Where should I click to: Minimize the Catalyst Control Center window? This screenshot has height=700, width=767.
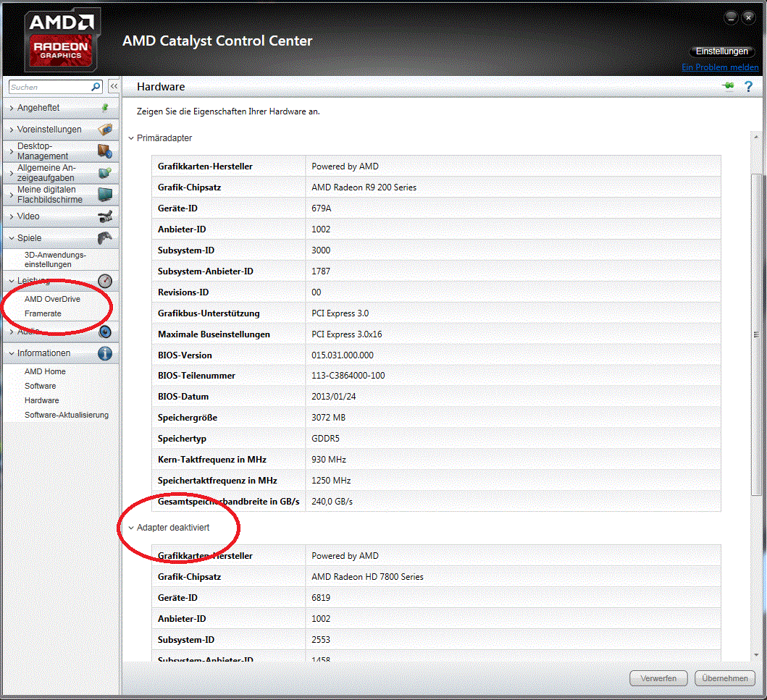[731, 18]
